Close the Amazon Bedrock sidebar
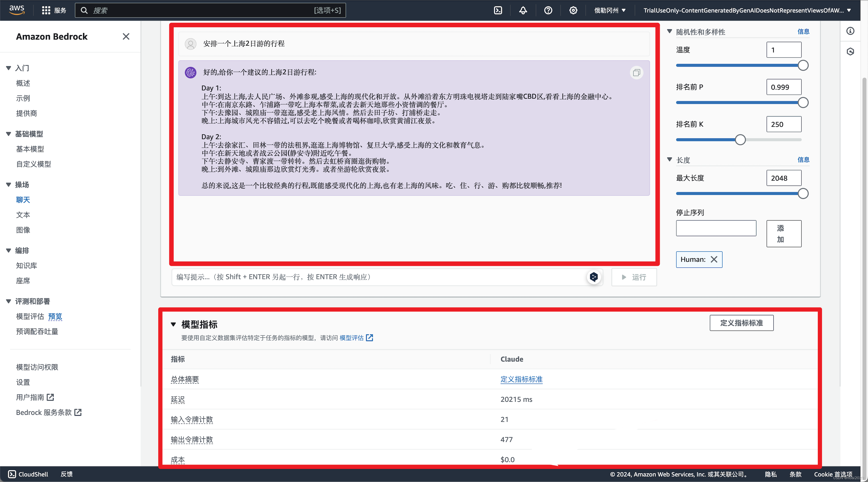Image resolution: width=868 pixels, height=482 pixels. [x=126, y=36]
